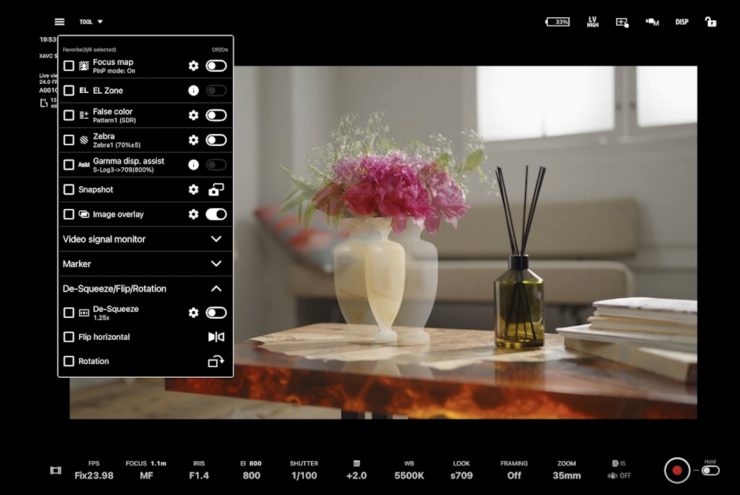Click the lock icon in top bar

710,22
